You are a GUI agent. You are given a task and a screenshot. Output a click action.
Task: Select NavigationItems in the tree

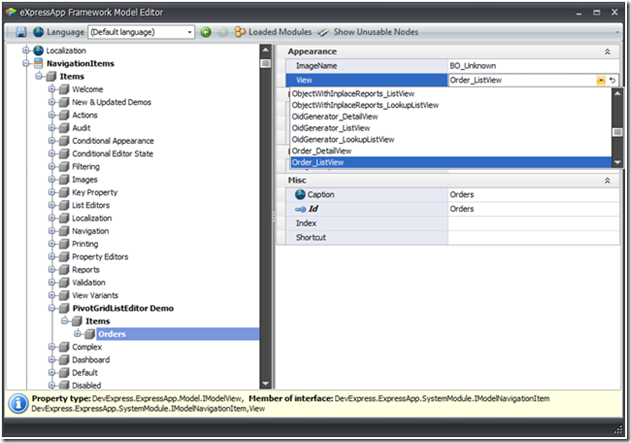(x=80, y=63)
